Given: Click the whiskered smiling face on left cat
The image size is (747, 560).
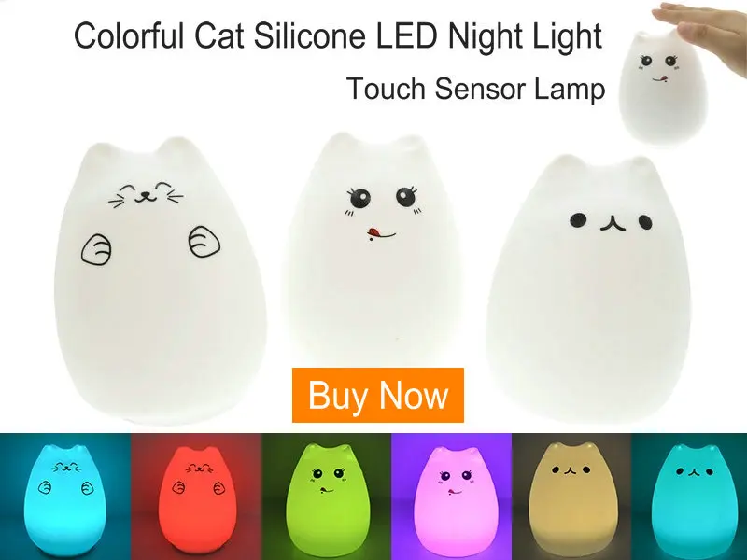Looking at the screenshot, I should [147, 194].
